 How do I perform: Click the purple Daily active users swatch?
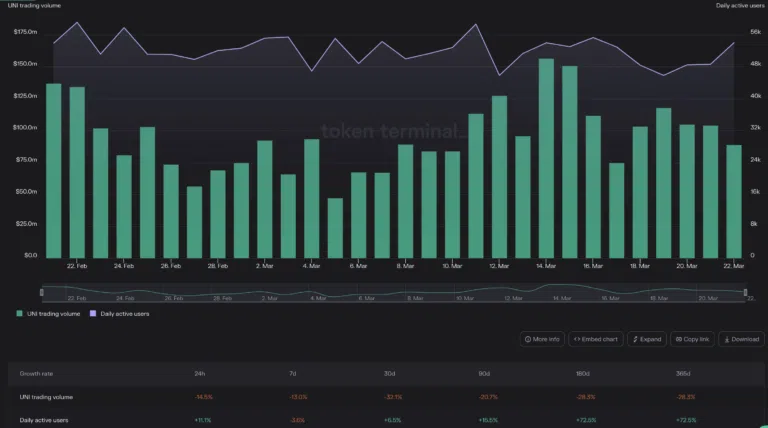pyautogui.click(x=93, y=314)
